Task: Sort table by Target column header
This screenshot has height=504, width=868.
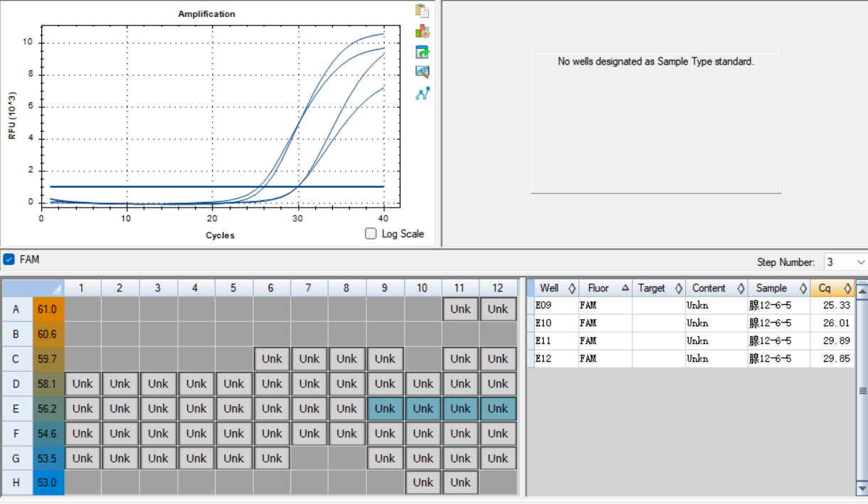Action: click(658, 288)
